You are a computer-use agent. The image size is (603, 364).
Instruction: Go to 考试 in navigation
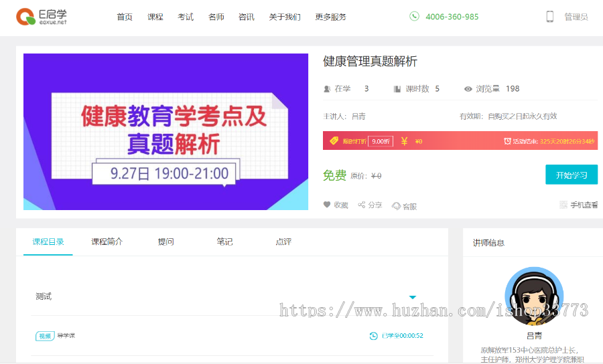click(186, 17)
